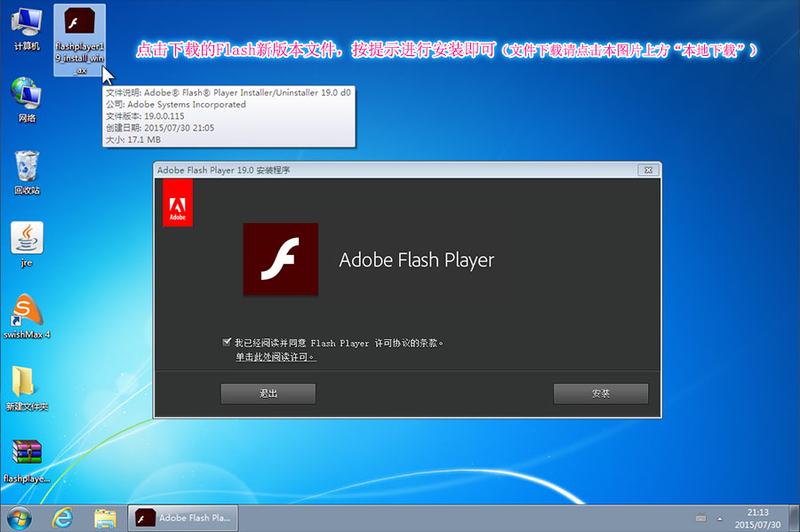Click the 安装 button
800x532 pixels.
click(x=601, y=394)
